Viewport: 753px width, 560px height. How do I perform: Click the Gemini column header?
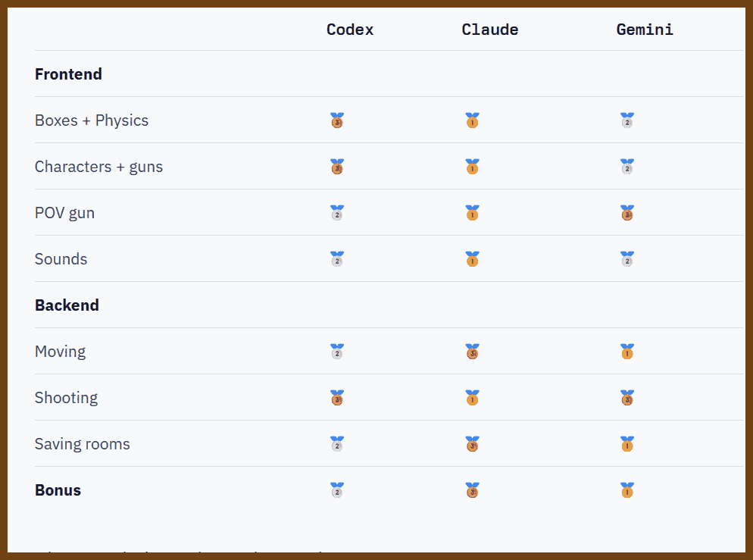pyautogui.click(x=645, y=30)
